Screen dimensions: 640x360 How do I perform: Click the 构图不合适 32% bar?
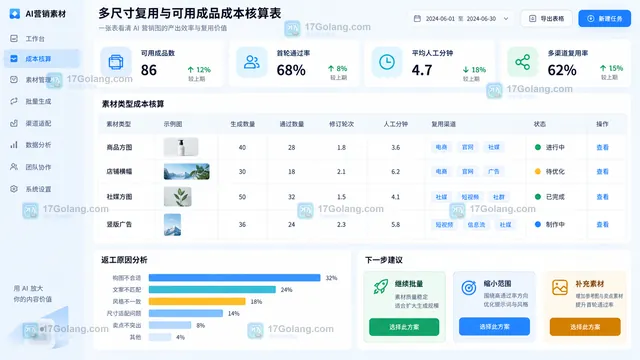[234, 278]
